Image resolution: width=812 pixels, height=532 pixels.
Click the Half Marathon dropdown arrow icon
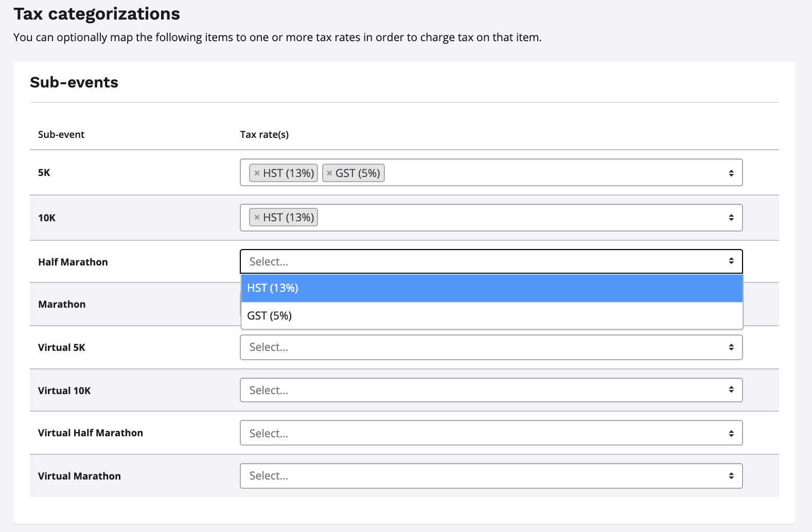click(731, 261)
